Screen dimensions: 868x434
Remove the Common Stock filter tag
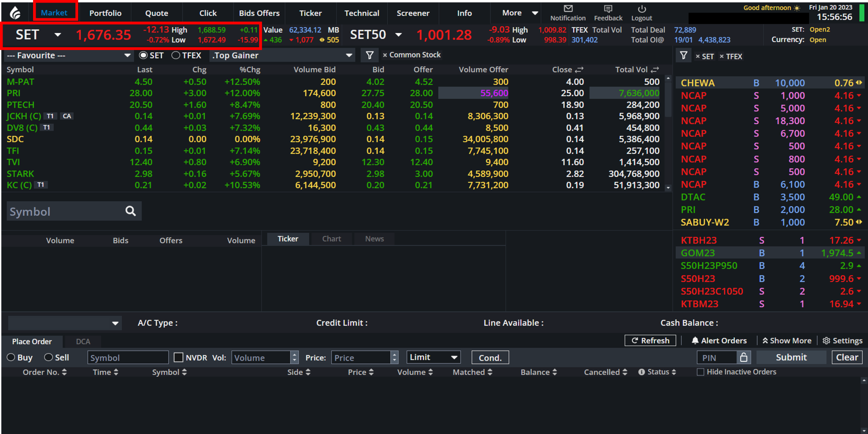click(385, 55)
